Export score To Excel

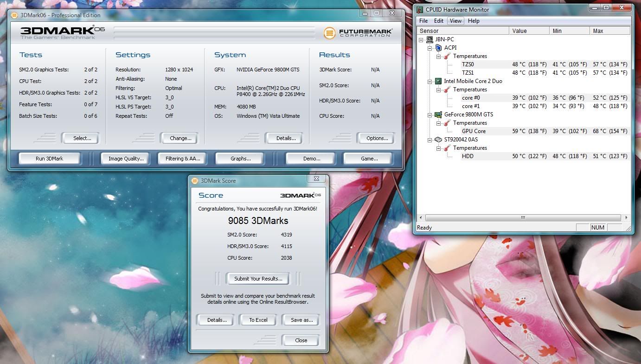[x=258, y=320]
